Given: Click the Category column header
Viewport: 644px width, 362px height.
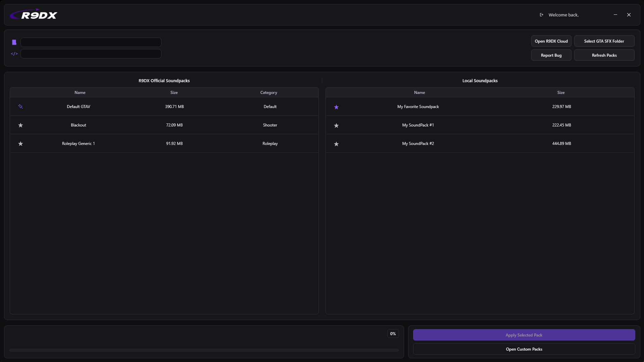Looking at the screenshot, I should (x=268, y=92).
